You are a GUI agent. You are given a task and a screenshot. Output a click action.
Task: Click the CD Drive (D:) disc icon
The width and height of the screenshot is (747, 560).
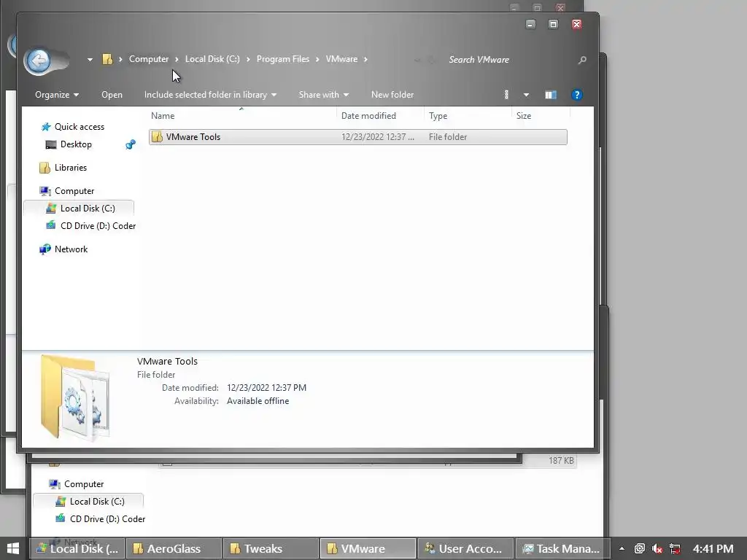point(50,225)
